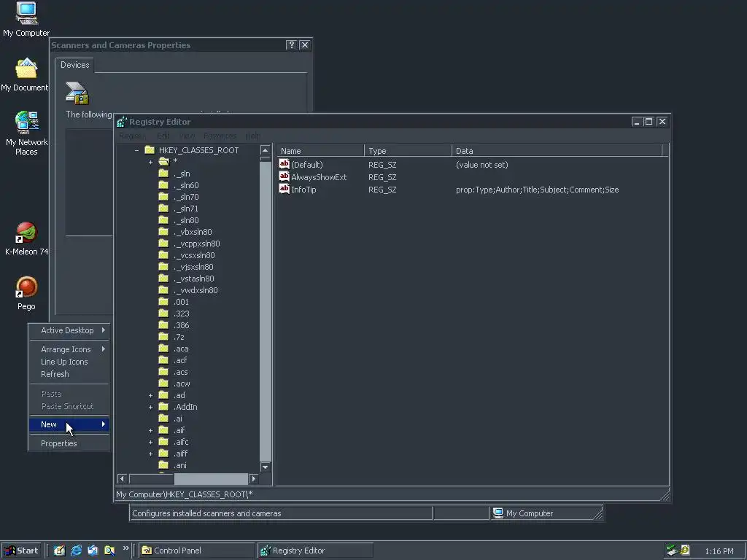This screenshot has height=560, width=747.
Task: Expand the * key in the tree
Action: (150, 162)
